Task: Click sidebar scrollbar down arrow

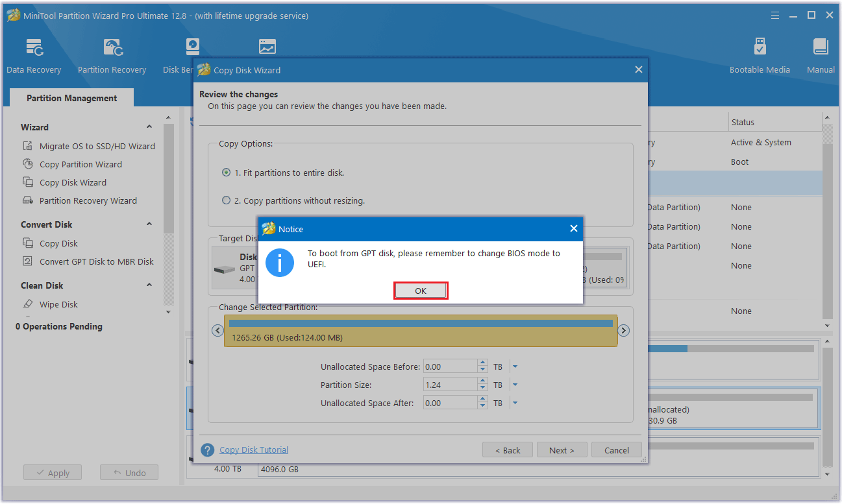Action: [168, 312]
